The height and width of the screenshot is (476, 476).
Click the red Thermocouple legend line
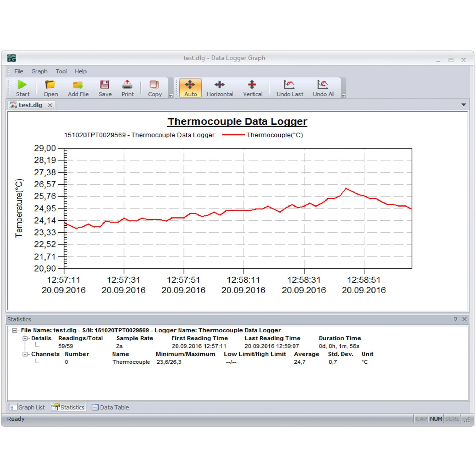[233, 135]
